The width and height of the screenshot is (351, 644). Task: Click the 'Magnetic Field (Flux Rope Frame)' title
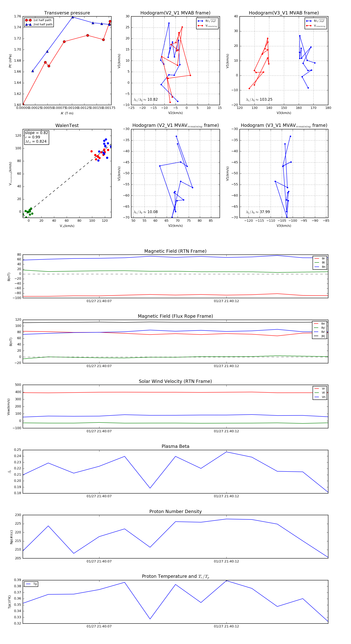coord(175,316)
